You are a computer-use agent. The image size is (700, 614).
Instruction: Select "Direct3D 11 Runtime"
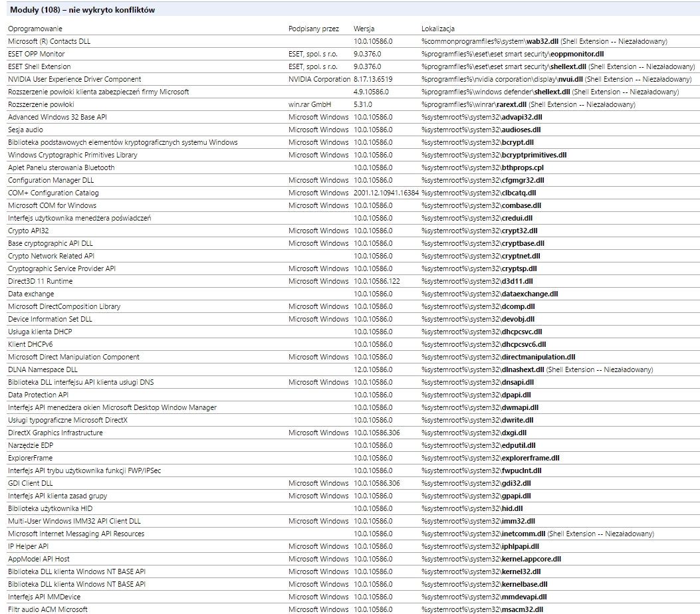coord(40,282)
